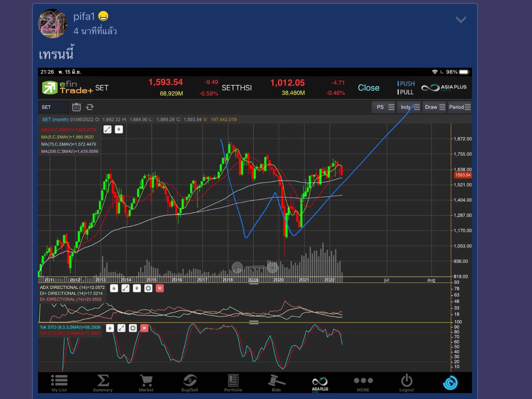Open Stochastic indicator settings gear
Screen dimensions: 532x399
(133, 328)
